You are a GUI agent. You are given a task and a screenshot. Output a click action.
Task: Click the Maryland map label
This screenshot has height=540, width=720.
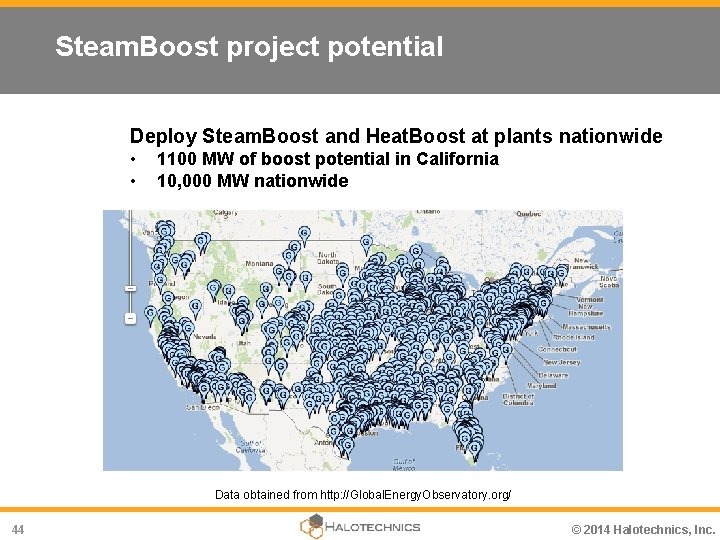point(541,386)
